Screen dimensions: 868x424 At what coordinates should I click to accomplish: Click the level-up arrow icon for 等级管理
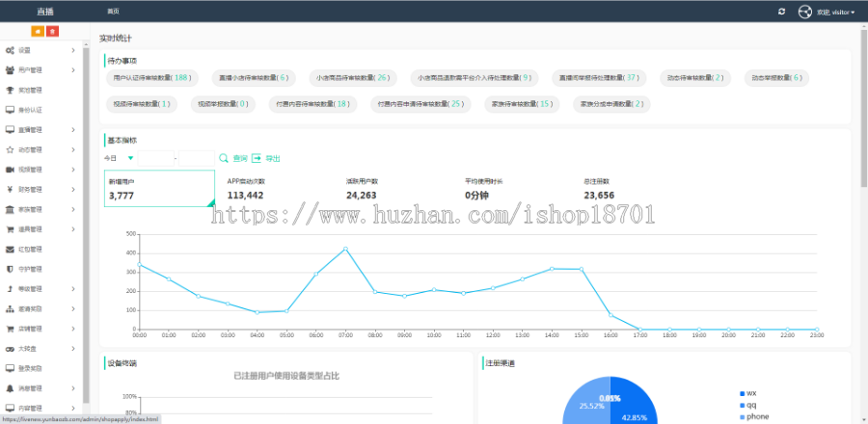[x=10, y=289]
